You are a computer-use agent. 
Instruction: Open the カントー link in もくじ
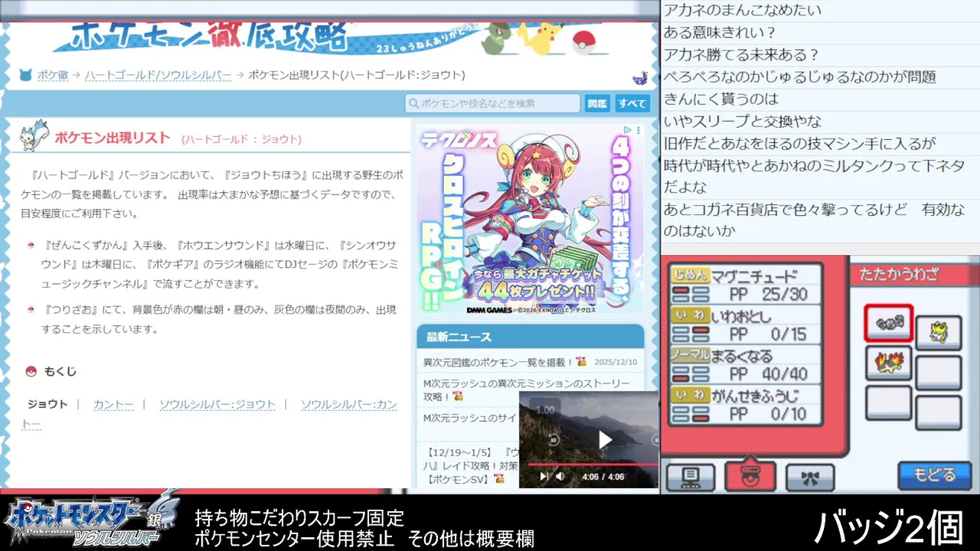click(x=113, y=404)
